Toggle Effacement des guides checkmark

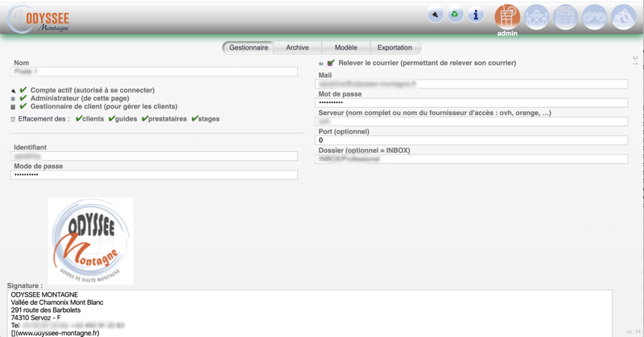coord(112,119)
